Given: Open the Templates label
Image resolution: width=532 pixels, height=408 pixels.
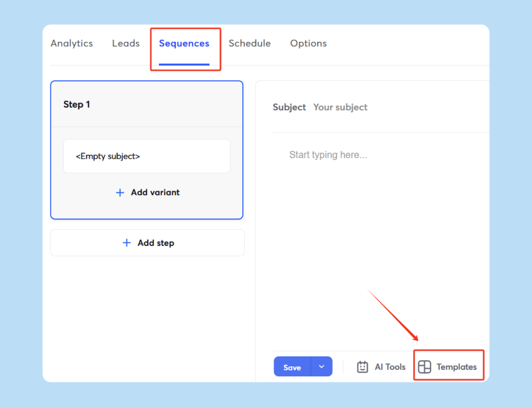Looking at the screenshot, I should [x=457, y=367].
